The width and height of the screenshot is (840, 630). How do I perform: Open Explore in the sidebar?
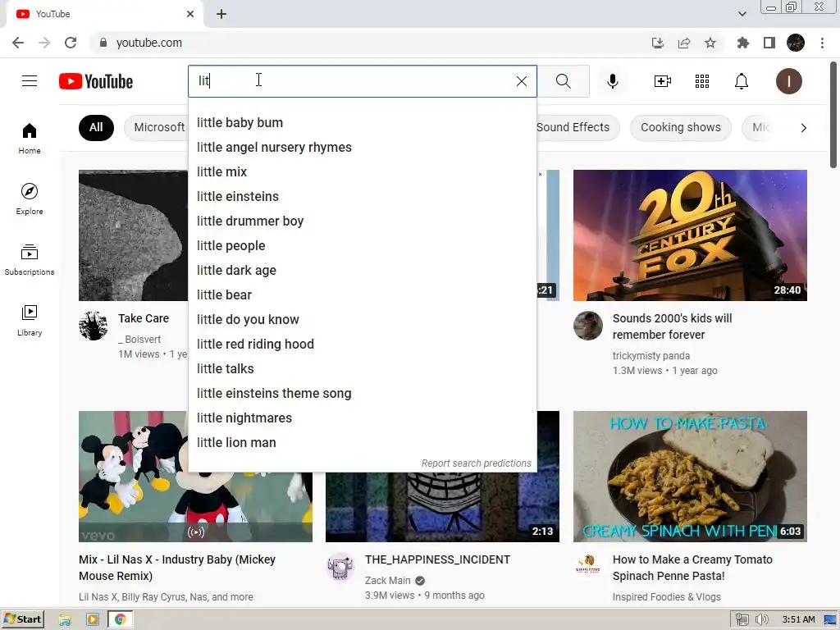(x=30, y=199)
